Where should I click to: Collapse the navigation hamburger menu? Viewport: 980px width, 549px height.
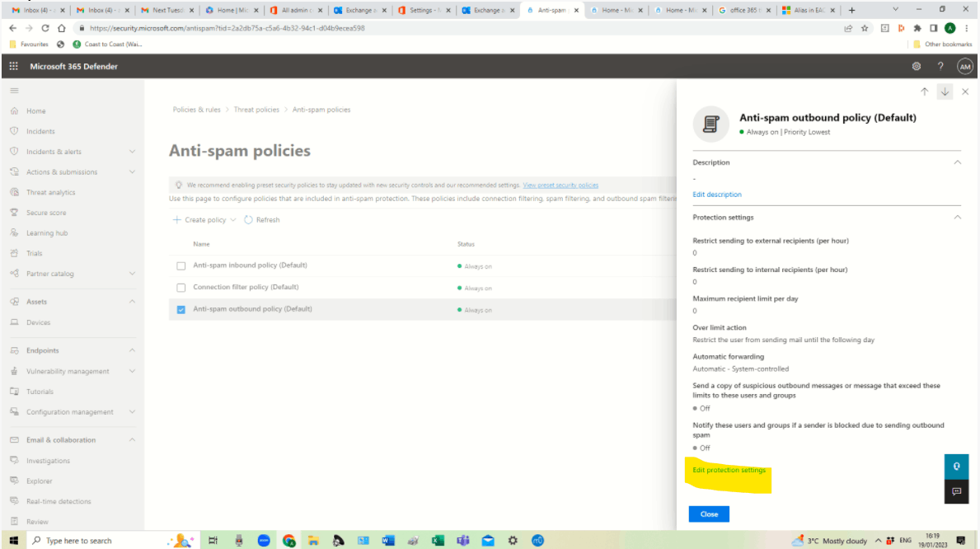click(14, 91)
